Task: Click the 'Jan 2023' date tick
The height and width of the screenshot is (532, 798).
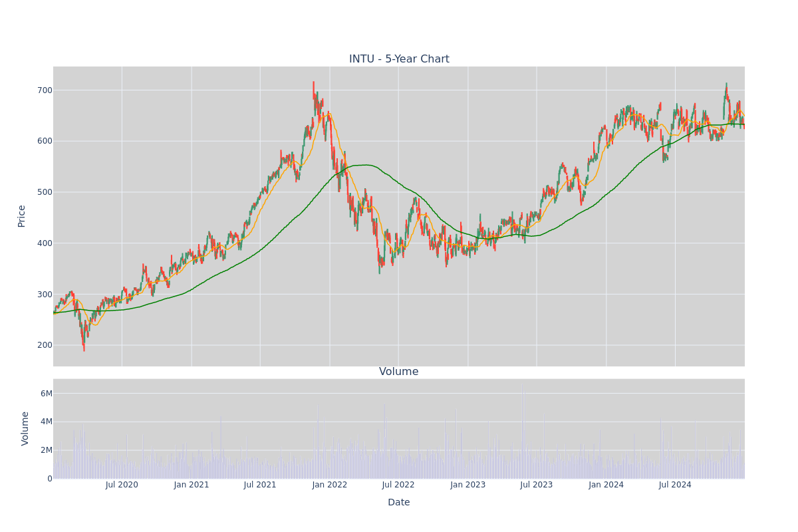Action: tap(468, 485)
